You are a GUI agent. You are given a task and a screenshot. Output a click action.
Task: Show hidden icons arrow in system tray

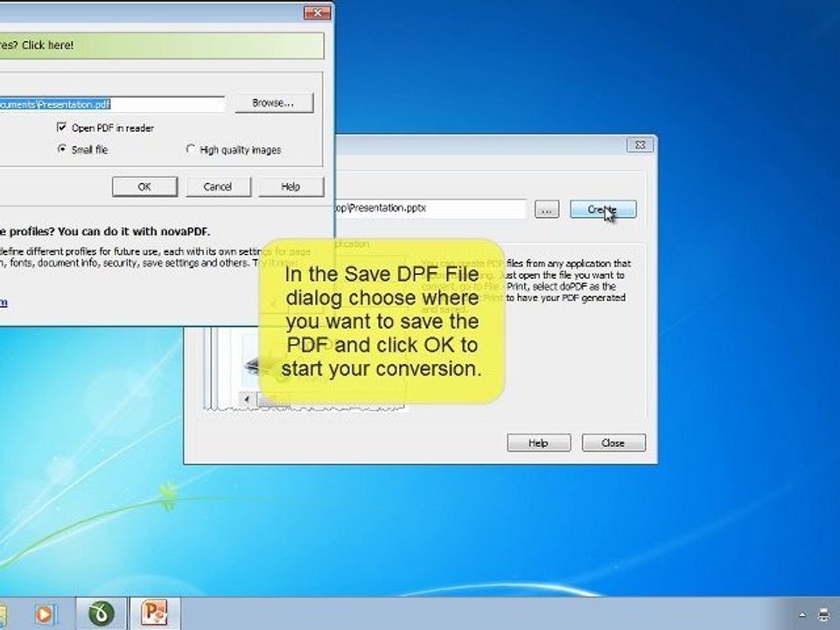pyautogui.click(x=802, y=614)
